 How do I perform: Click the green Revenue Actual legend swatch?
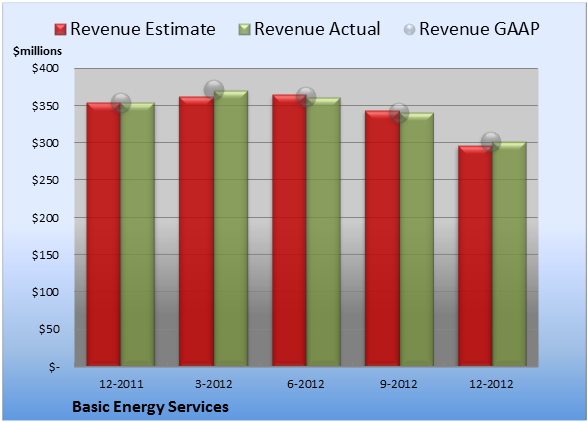[x=244, y=30]
